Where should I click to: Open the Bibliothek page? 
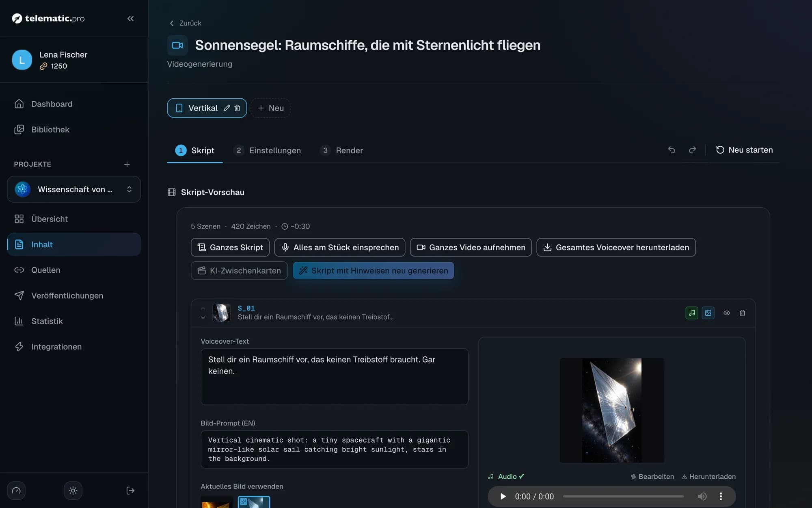[x=74, y=130]
